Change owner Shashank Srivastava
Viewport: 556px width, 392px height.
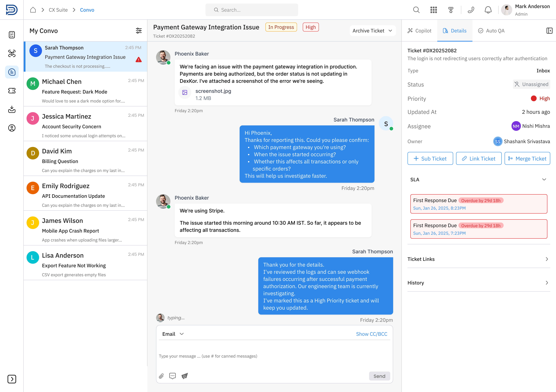pos(522,141)
